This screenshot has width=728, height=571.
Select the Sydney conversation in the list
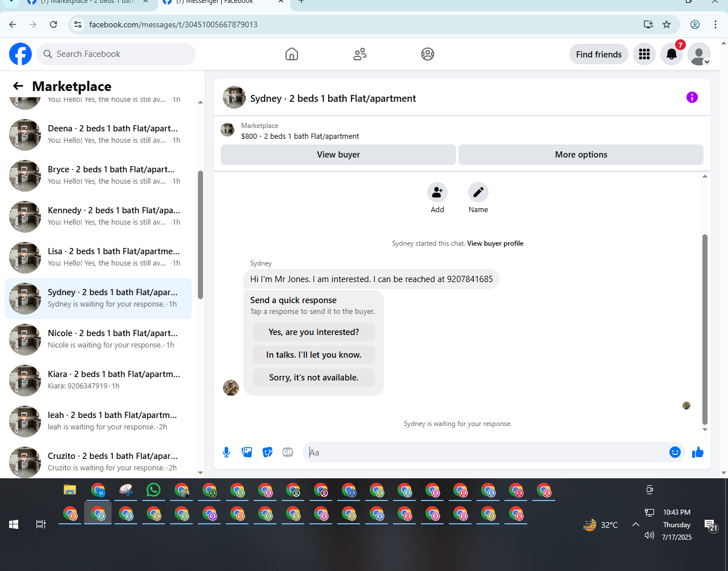point(98,299)
